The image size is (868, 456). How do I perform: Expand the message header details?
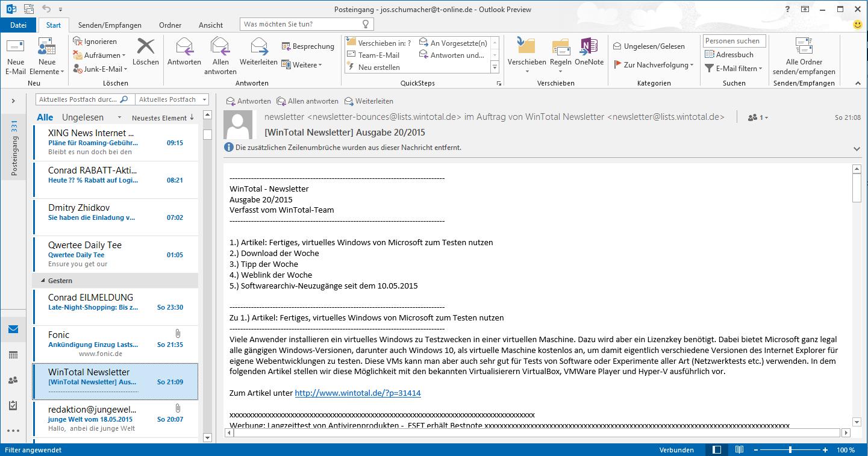pyautogui.click(x=857, y=149)
